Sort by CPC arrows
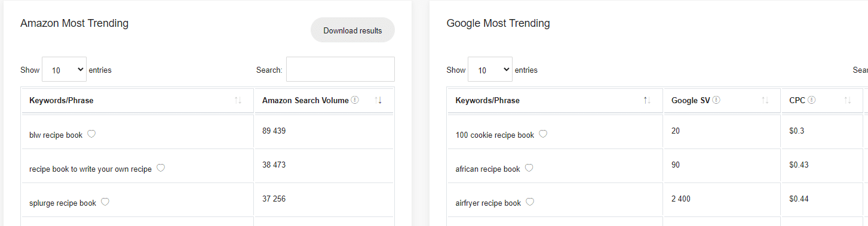 (x=848, y=101)
